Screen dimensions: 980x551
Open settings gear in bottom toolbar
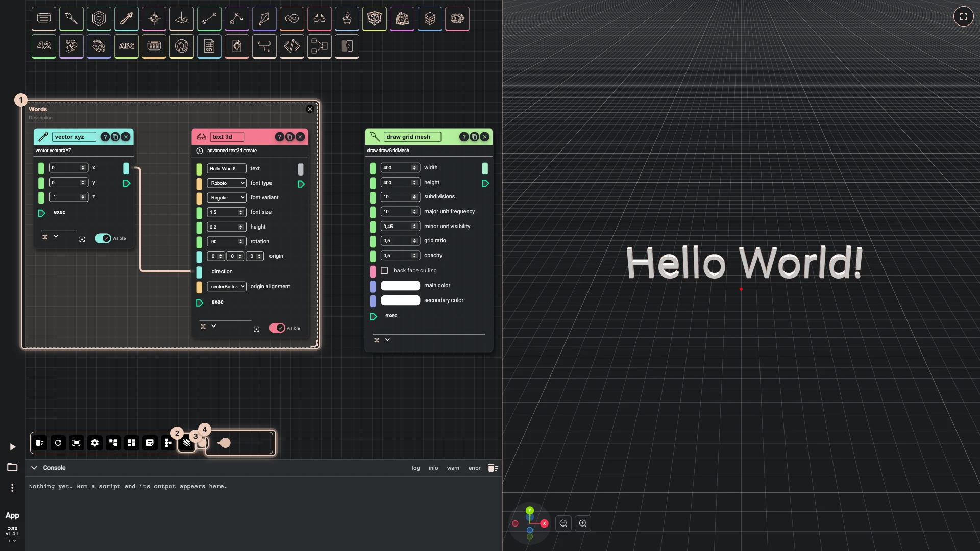tap(95, 443)
